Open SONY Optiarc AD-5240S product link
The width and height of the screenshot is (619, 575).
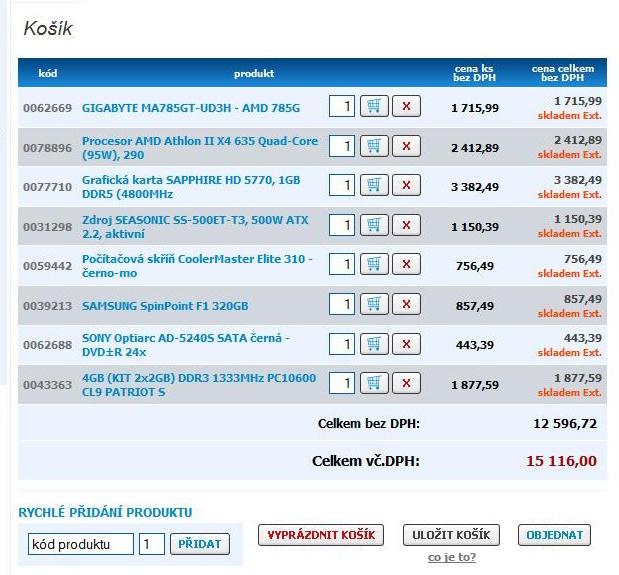click(186, 345)
